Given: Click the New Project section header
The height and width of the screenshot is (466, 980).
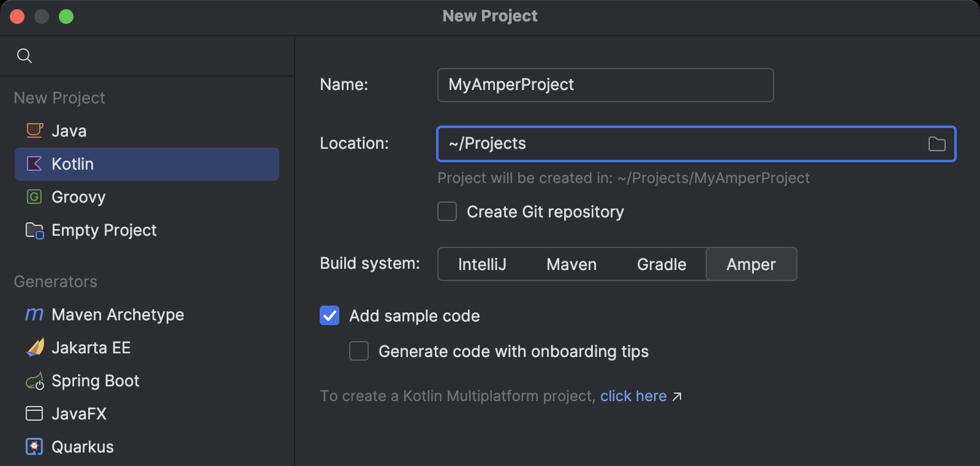Looking at the screenshot, I should coord(59,98).
